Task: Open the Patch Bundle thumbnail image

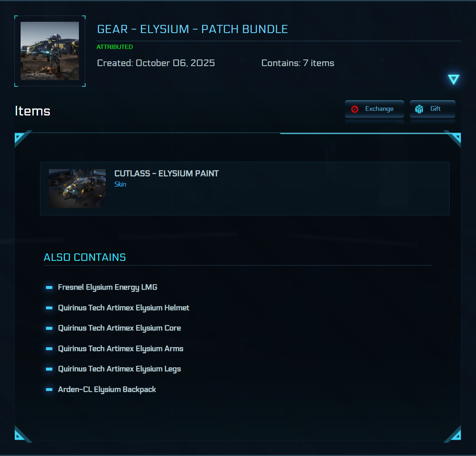Action: [x=50, y=51]
